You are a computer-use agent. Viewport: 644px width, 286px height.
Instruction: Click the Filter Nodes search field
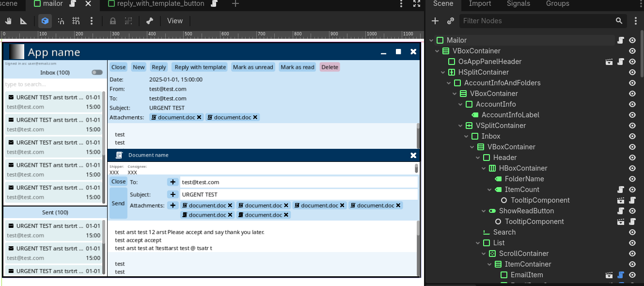535,21
